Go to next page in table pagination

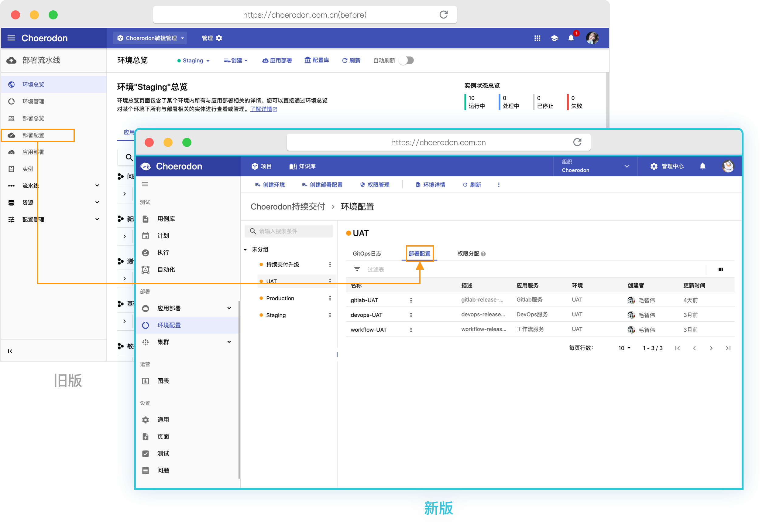click(x=711, y=348)
